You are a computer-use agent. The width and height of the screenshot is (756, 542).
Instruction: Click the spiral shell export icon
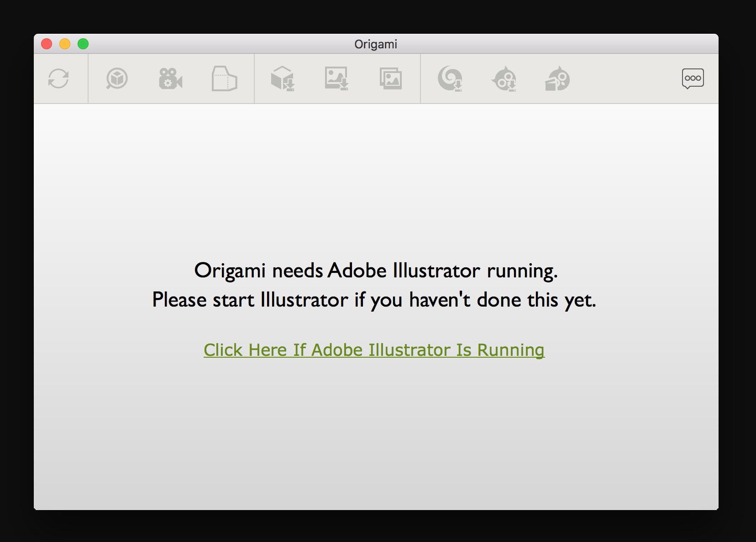[x=450, y=78]
